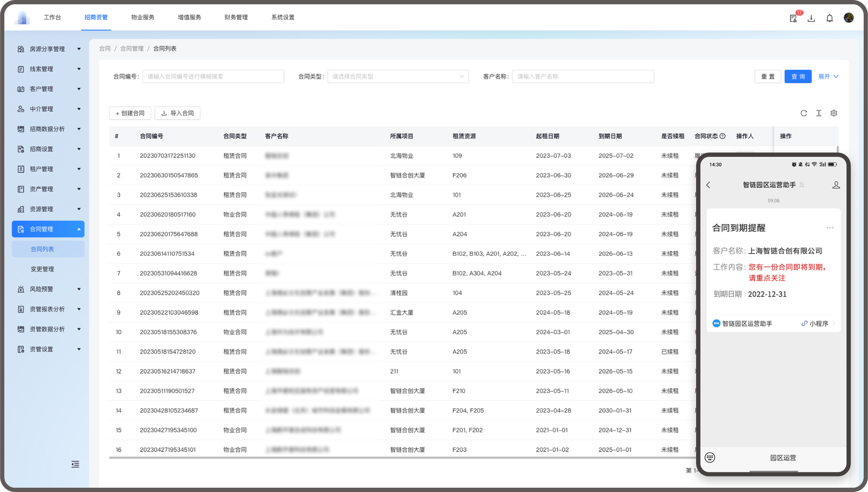This screenshot has height=492, width=868.
Task: Switch to the 物业服务 top tab
Action: [x=143, y=18]
